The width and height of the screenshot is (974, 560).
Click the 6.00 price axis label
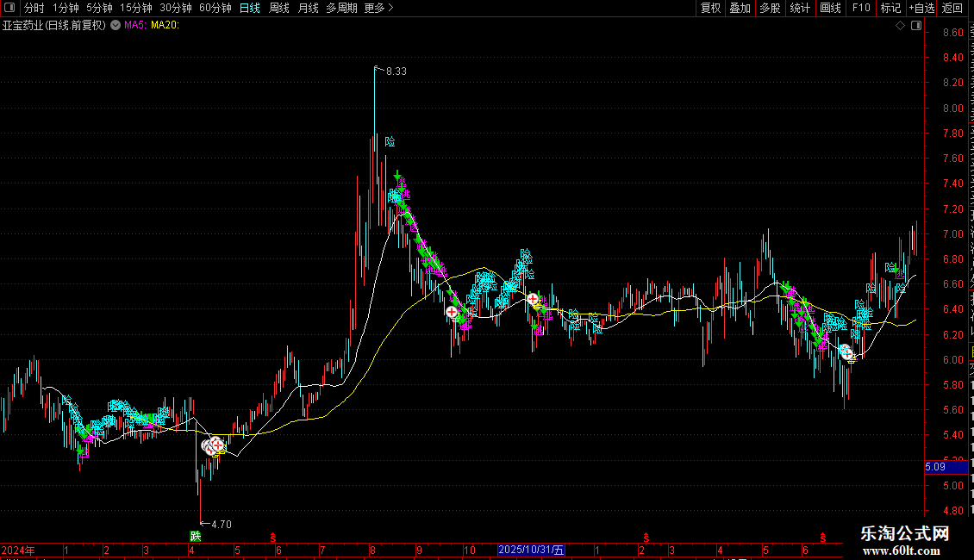pos(952,360)
